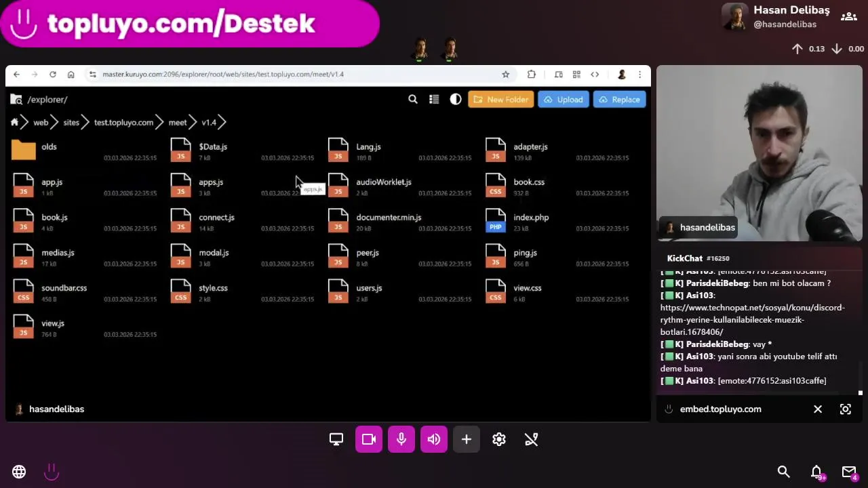
Task: Close the embed.topluyo.com panel
Action: pos(818,409)
